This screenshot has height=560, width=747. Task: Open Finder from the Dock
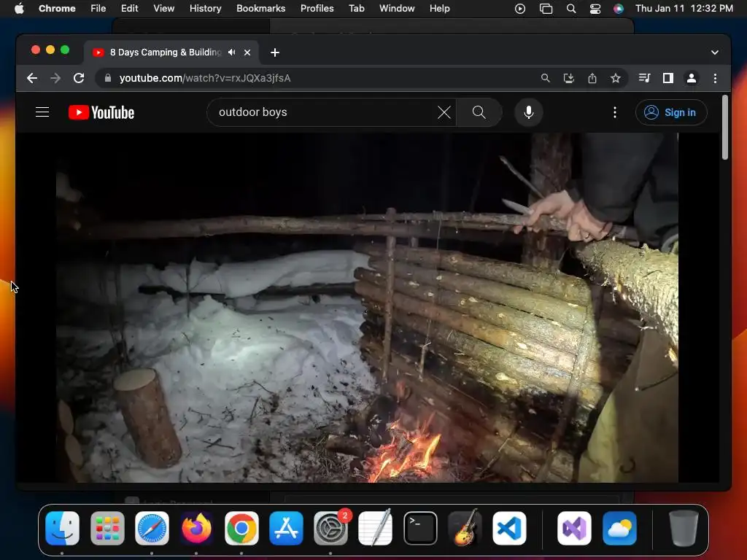coord(63,528)
